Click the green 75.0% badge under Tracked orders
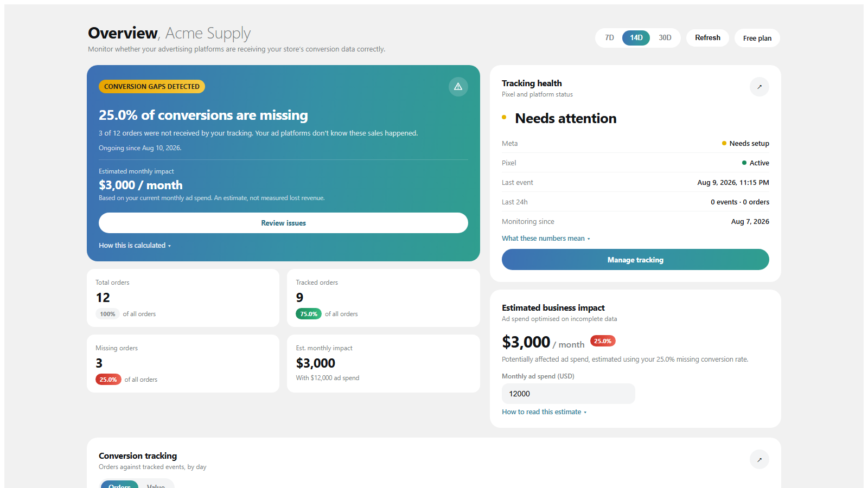 pyautogui.click(x=309, y=314)
